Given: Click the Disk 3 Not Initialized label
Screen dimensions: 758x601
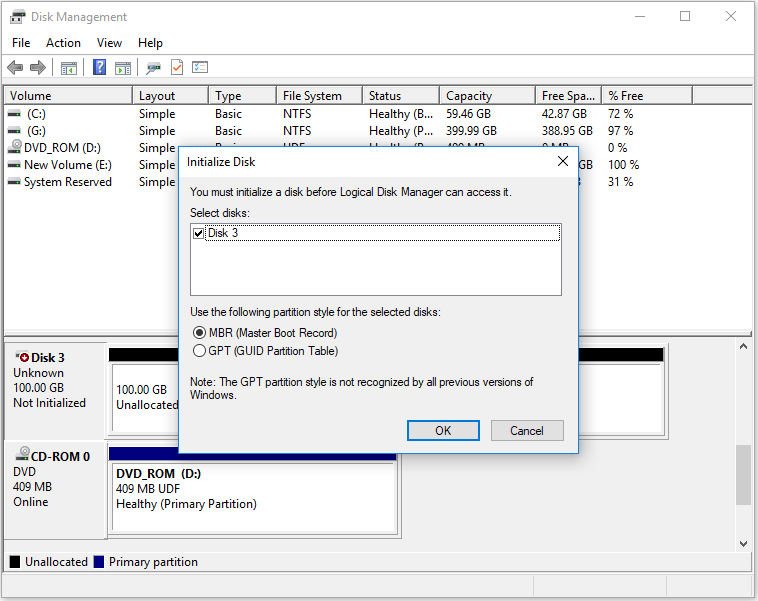Looking at the screenshot, I should click(49, 403).
